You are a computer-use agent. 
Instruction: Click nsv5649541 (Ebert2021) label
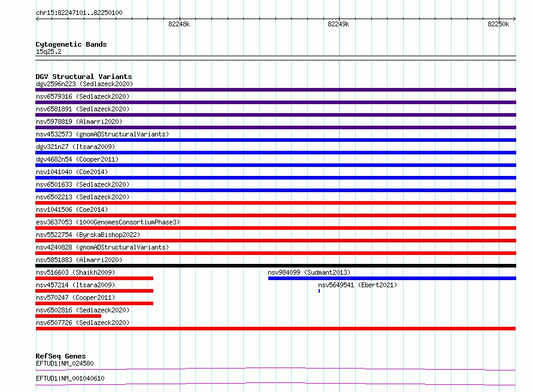point(358,285)
